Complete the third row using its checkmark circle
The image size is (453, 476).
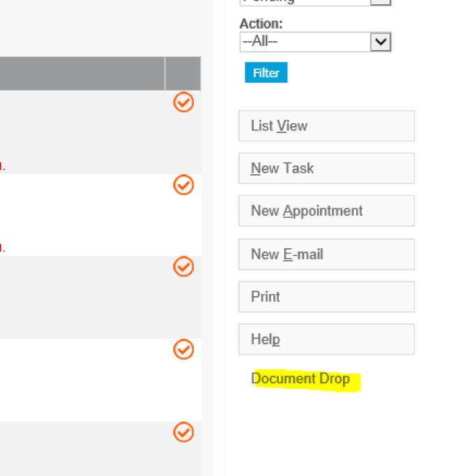pos(183,267)
